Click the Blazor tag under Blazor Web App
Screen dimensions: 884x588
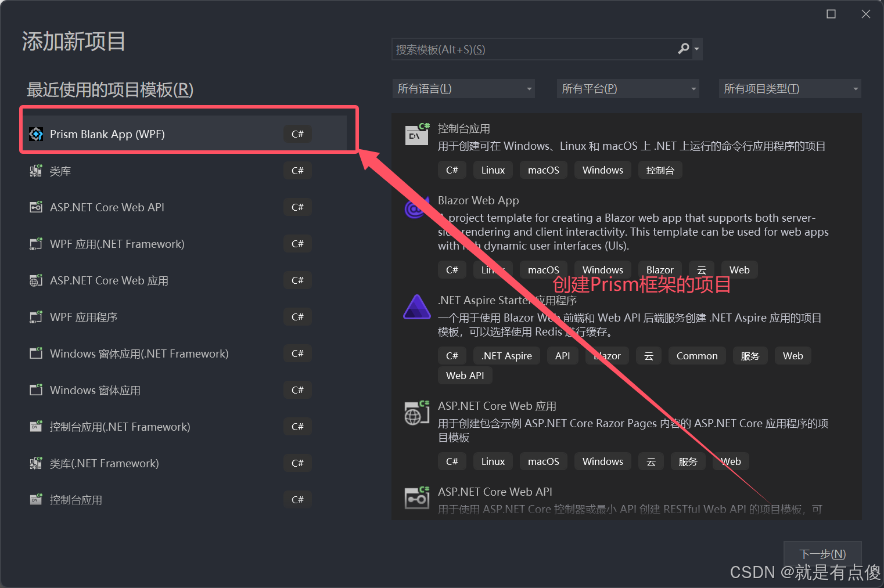[660, 270]
